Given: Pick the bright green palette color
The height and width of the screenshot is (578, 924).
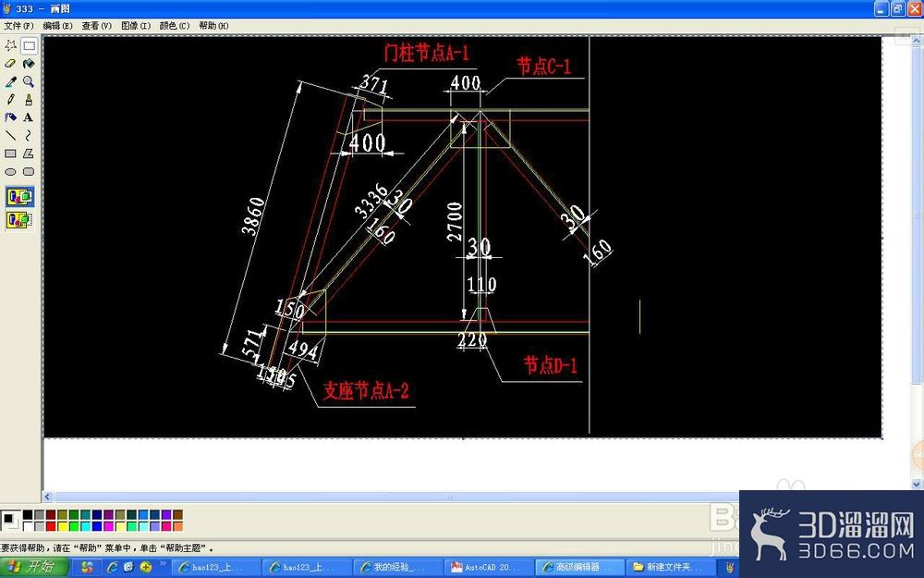Looking at the screenshot, I should (x=74, y=526).
